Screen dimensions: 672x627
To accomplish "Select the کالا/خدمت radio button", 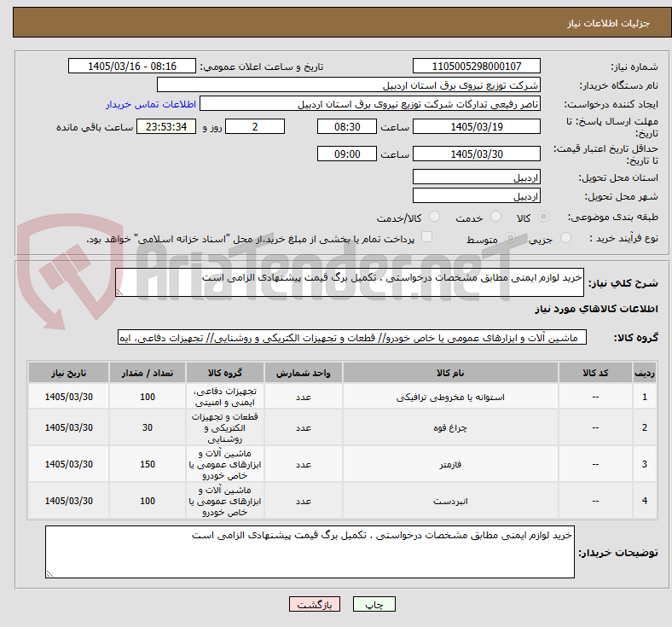I will (435, 217).
